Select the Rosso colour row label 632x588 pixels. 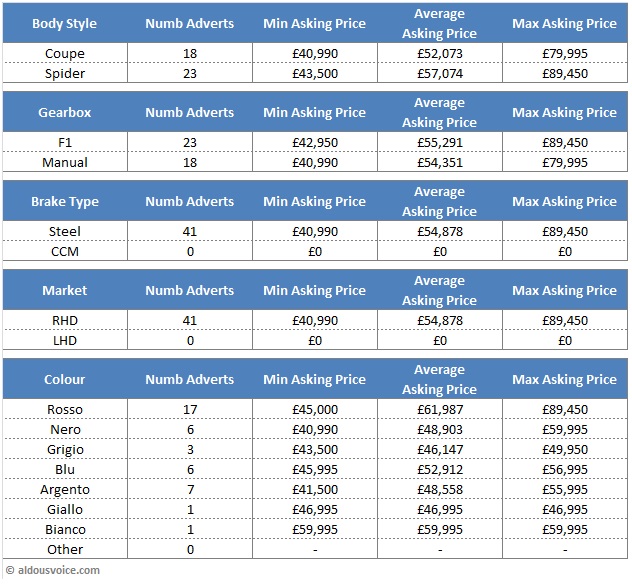(x=66, y=409)
